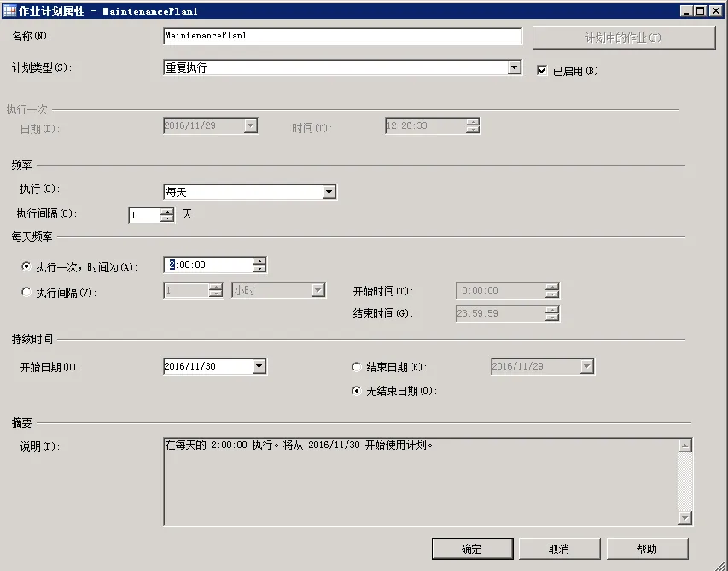Select the 结束日期 radio button
Image resolution: width=728 pixels, height=571 pixels.
click(356, 365)
